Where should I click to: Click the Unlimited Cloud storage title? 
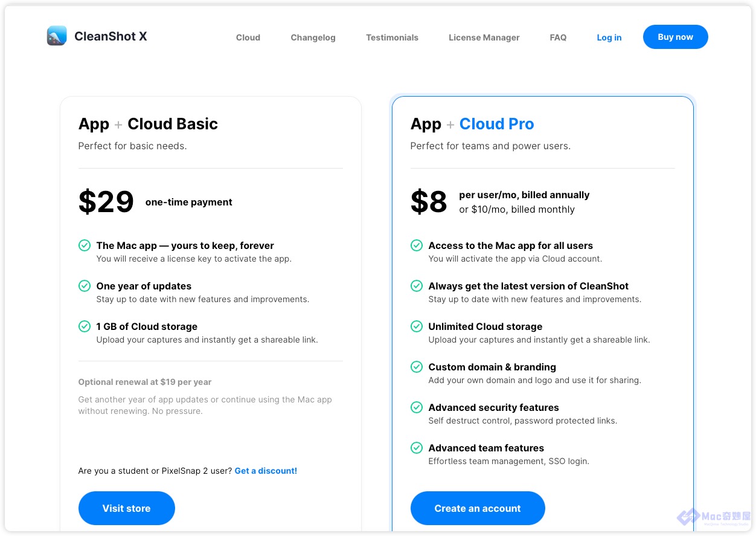(485, 326)
